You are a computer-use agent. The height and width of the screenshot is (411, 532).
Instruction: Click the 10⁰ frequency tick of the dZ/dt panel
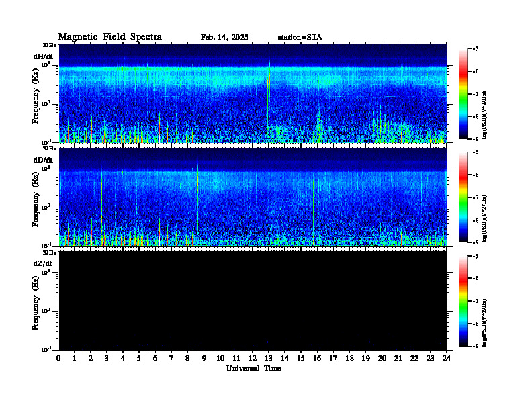point(46,311)
